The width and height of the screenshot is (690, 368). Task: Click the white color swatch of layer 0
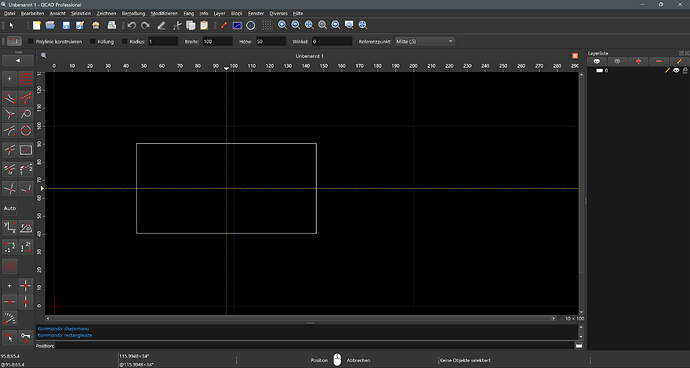(x=599, y=70)
